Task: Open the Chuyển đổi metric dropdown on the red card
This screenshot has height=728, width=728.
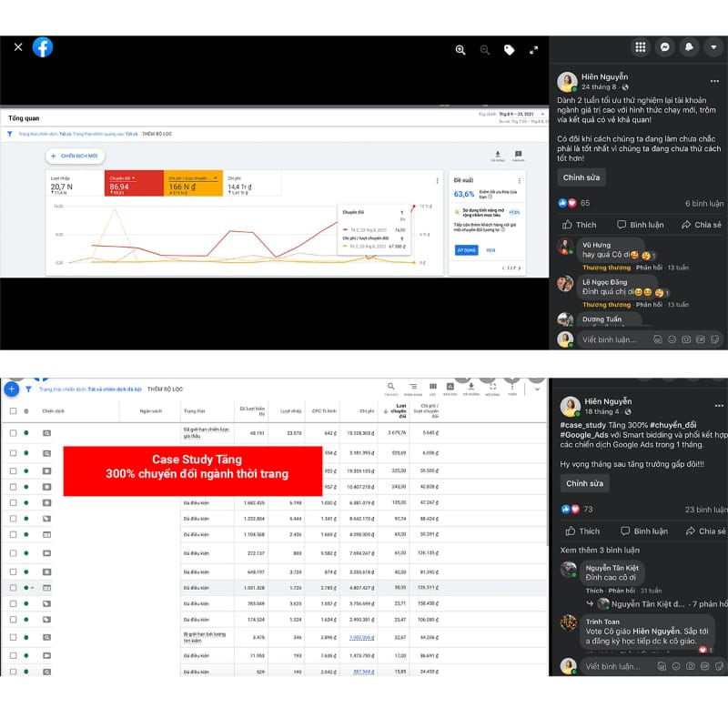Action: (122, 178)
